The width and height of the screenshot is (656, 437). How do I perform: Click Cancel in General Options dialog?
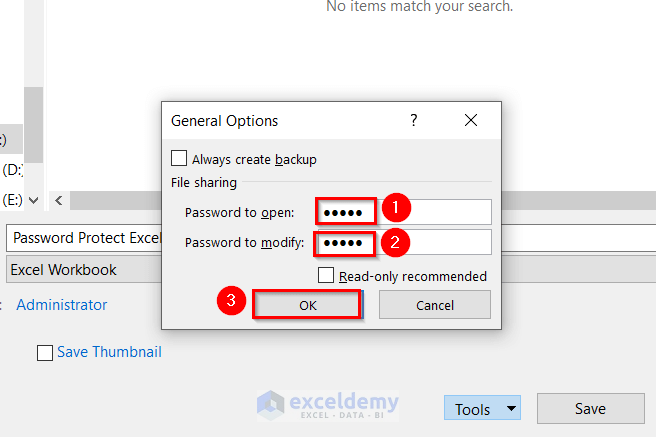click(x=434, y=305)
